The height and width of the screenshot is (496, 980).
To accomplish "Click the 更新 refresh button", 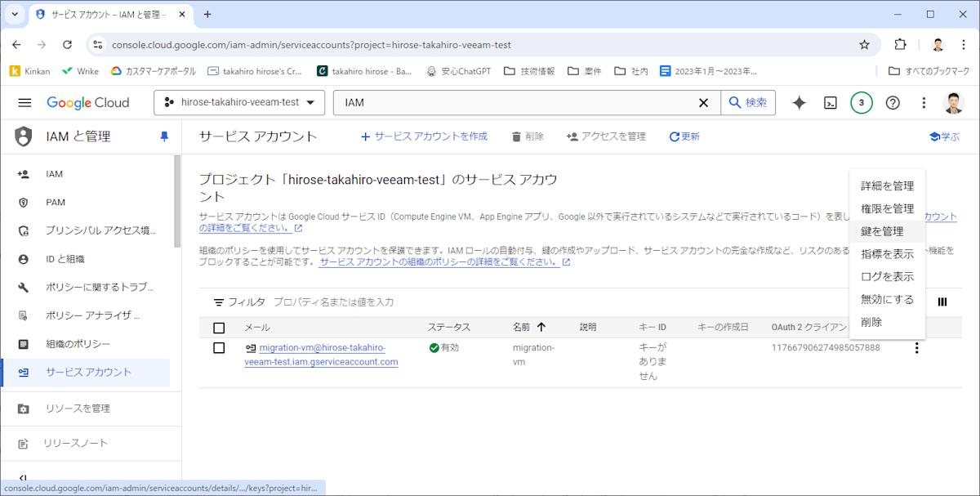I will tap(684, 136).
